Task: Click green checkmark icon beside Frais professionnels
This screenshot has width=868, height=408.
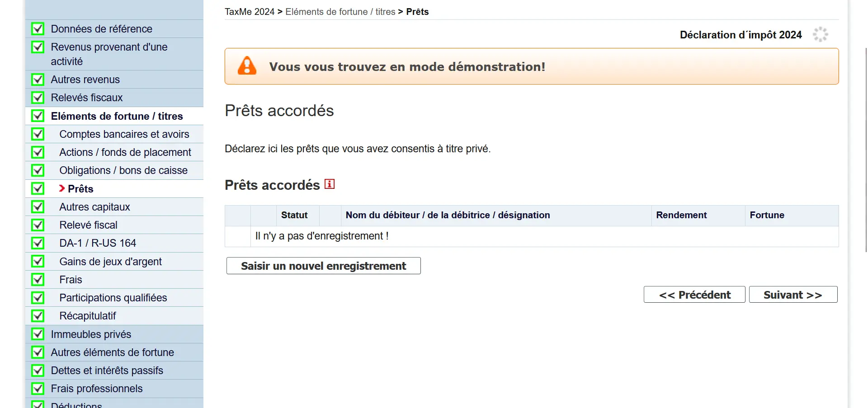Action: (x=38, y=389)
